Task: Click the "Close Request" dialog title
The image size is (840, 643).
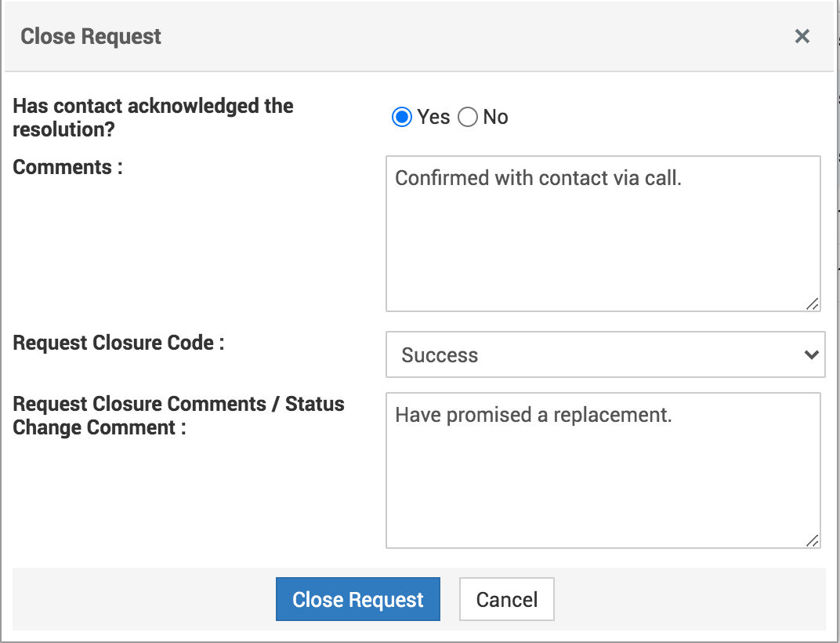Action: [x=91, y=36]
